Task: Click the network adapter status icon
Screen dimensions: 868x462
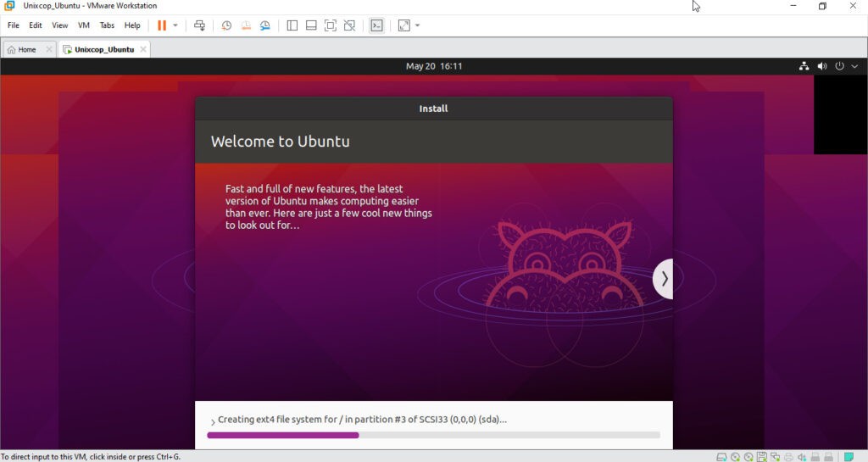Action: [775, 457]
